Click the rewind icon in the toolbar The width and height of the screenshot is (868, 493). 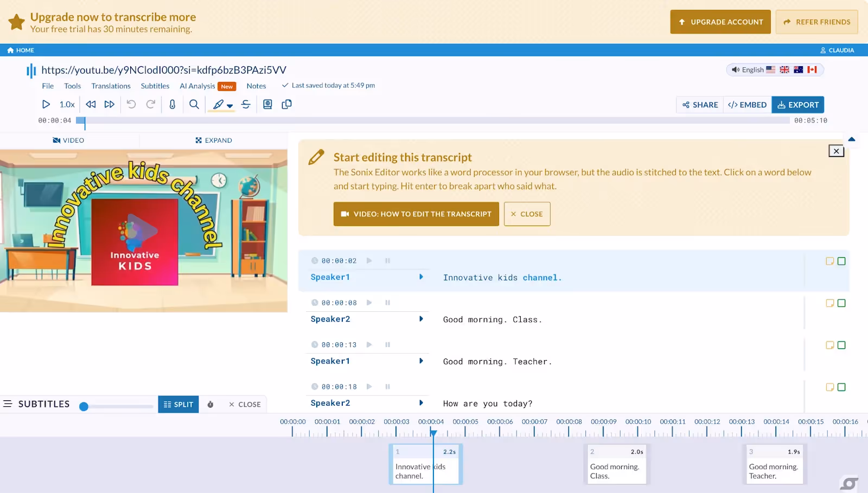coord(91,104)
